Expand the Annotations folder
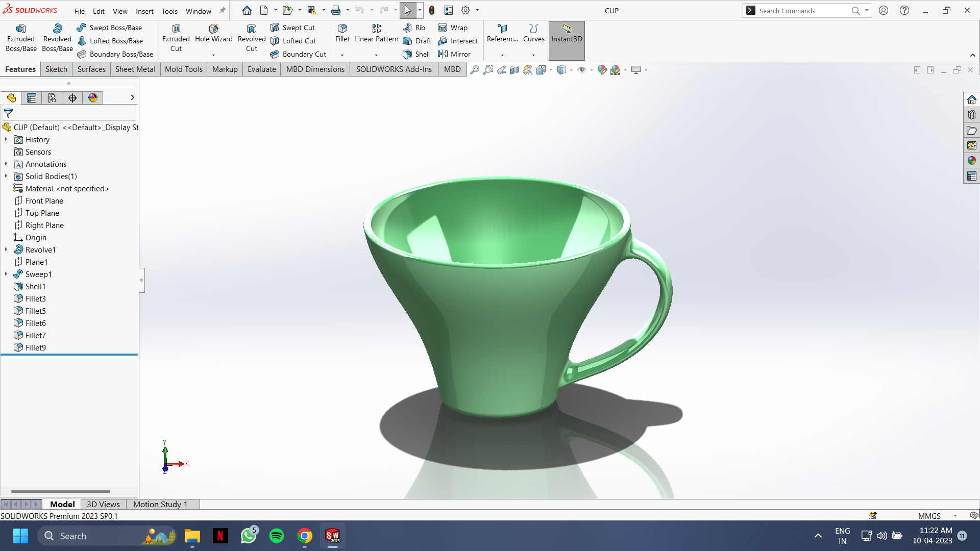The width and height of the screenshot is (980, 551). point(6,164)
